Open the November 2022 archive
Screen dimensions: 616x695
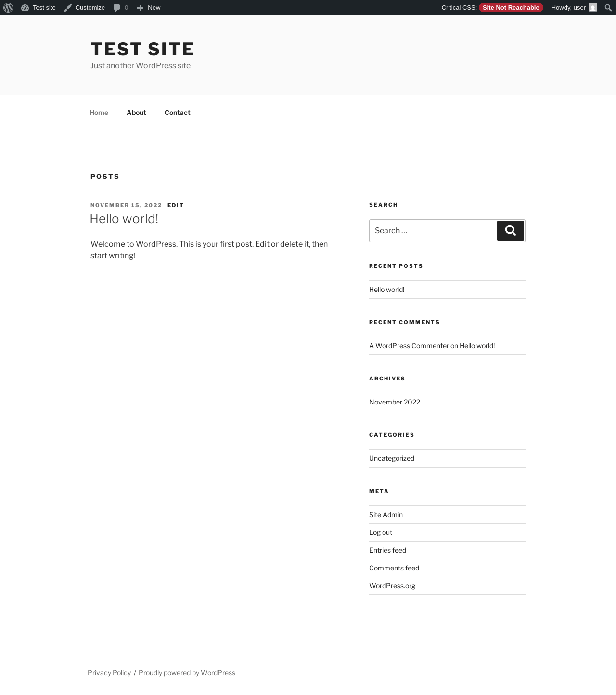pos(395,402)
